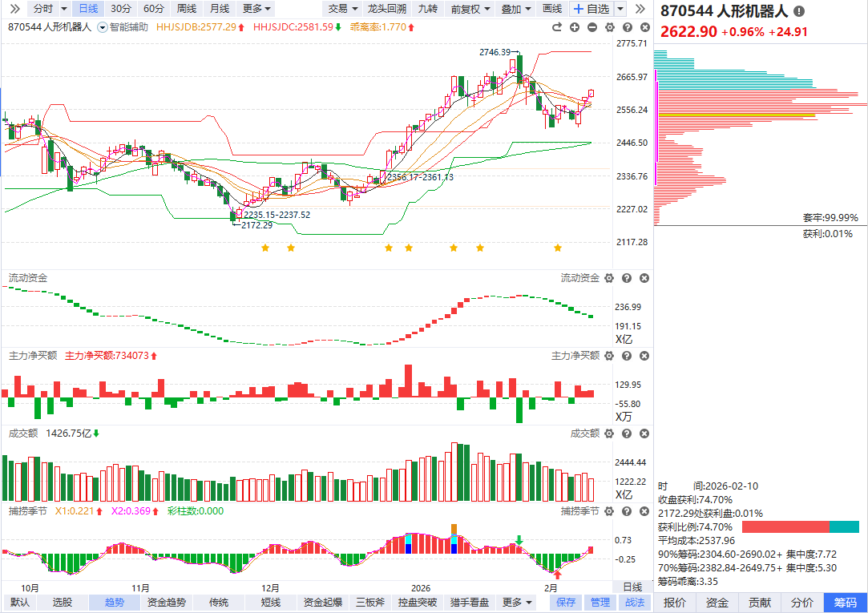868x613 pixels.
Task: Click the share arrow icon above main chart
Action: [x=557, y=26]
